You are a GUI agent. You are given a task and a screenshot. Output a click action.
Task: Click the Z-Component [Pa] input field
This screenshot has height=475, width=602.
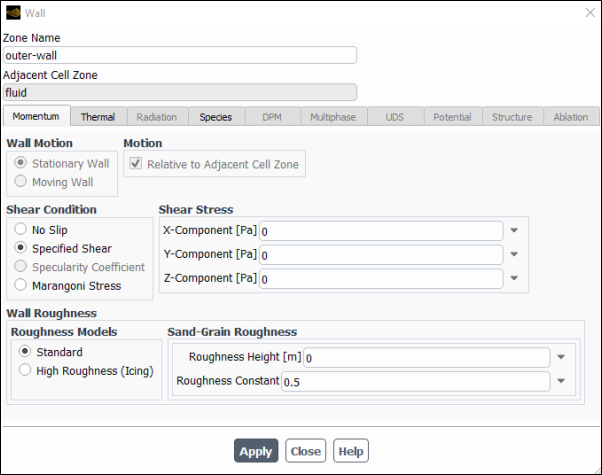coord(381,278)
